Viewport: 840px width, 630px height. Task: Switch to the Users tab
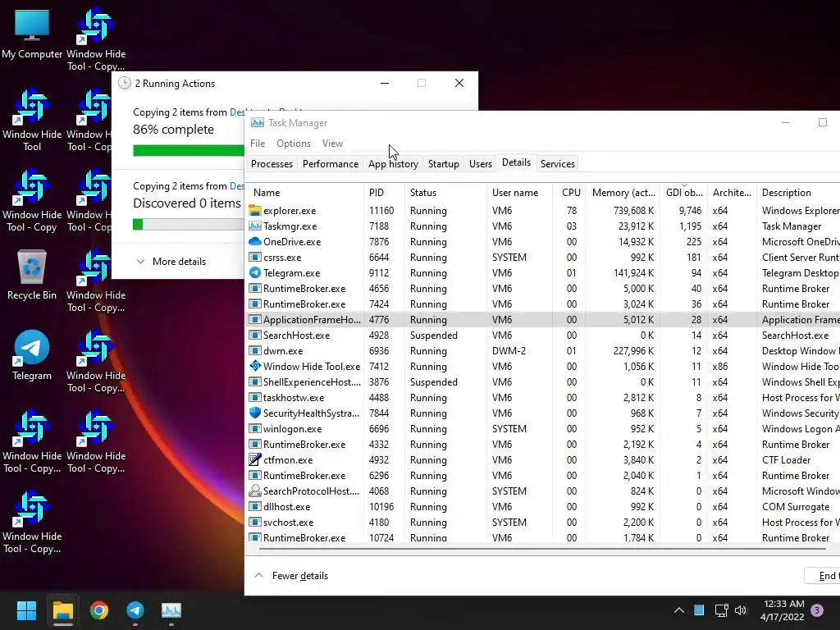481,164
